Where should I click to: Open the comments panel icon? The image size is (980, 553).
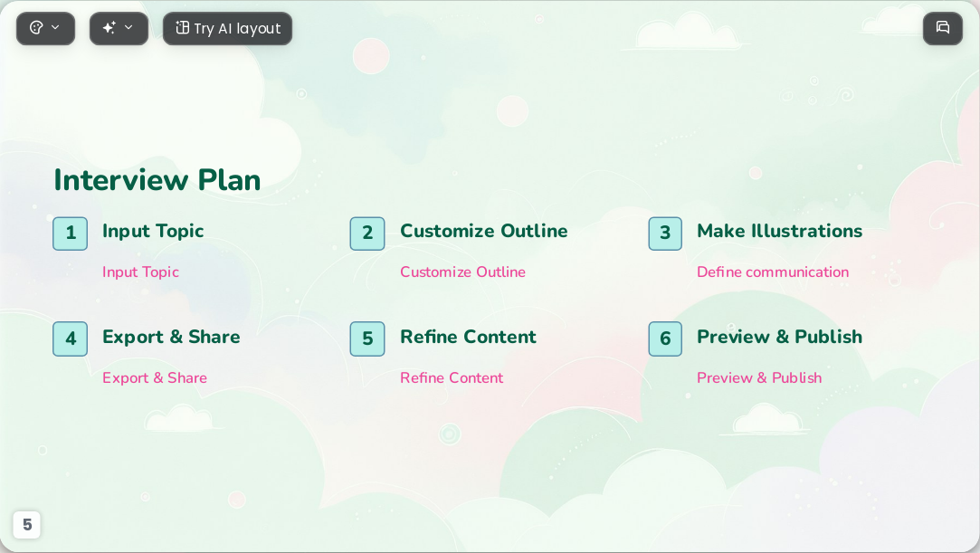(943, 28)
